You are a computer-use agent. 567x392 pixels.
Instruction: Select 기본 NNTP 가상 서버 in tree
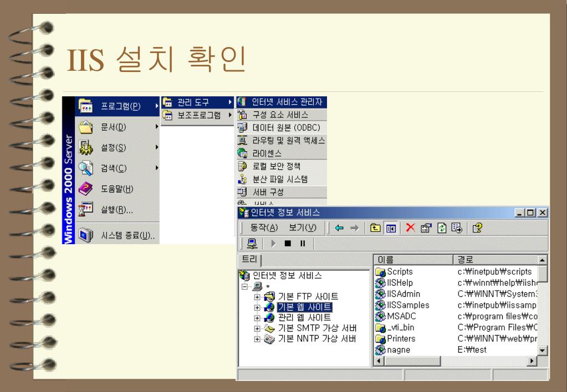[317, 338]
